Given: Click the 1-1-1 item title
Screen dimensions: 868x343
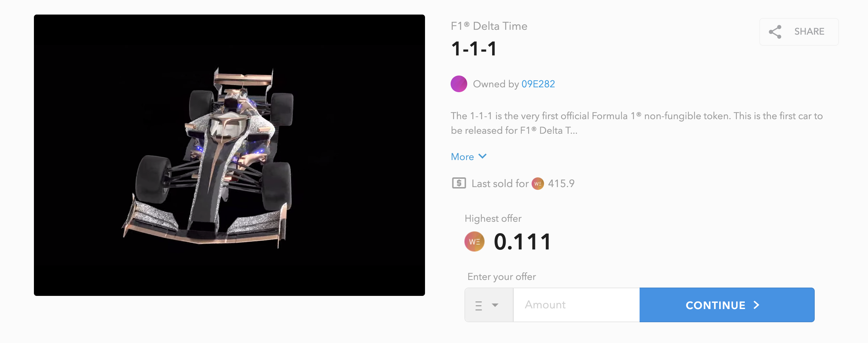Looking at the screenshot, I should point(474,49).
